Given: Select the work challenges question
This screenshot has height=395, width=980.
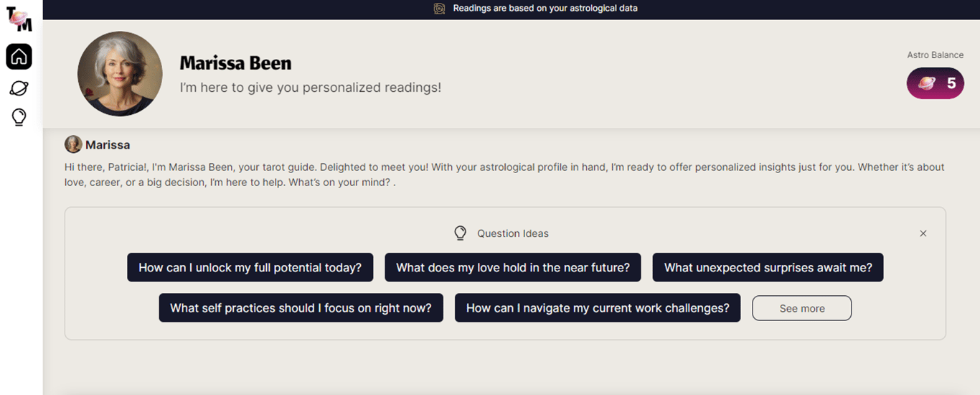Looking at the screenshot, I should [x=597, y=307].
